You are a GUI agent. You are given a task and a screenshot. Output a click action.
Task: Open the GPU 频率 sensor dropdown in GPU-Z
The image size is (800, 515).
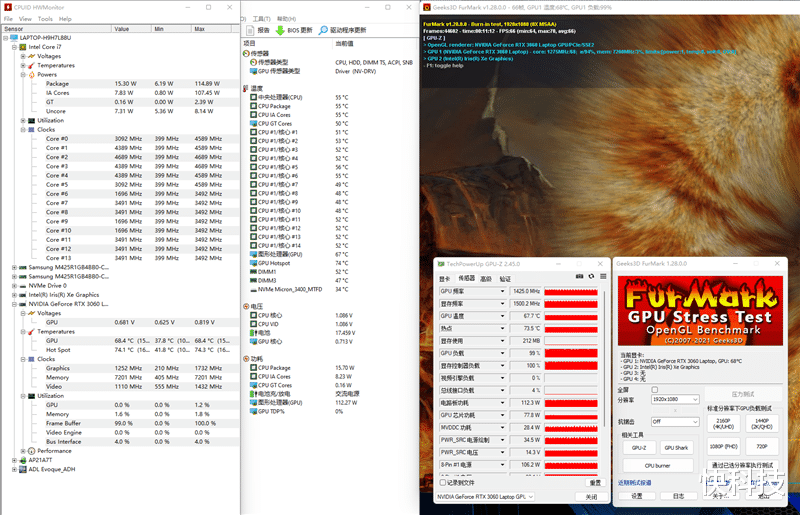[502, 291]
